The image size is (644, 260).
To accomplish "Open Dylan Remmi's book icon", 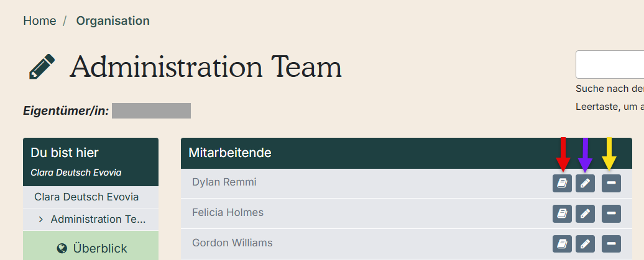I will click(562, 183).
